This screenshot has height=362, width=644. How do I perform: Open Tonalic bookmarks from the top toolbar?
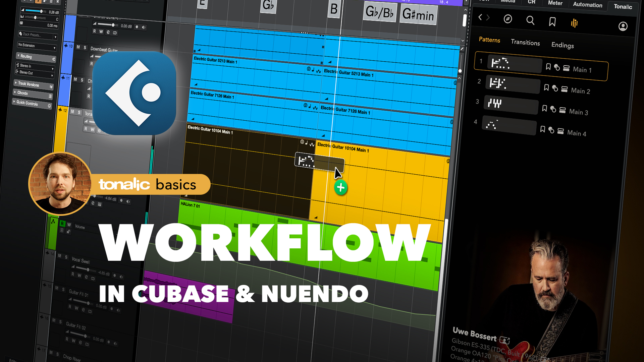(552, 22)
